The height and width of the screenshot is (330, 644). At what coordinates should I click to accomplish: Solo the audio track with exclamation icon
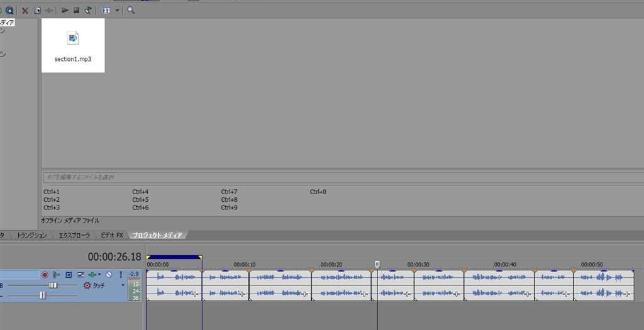click(x=121, y=275)
